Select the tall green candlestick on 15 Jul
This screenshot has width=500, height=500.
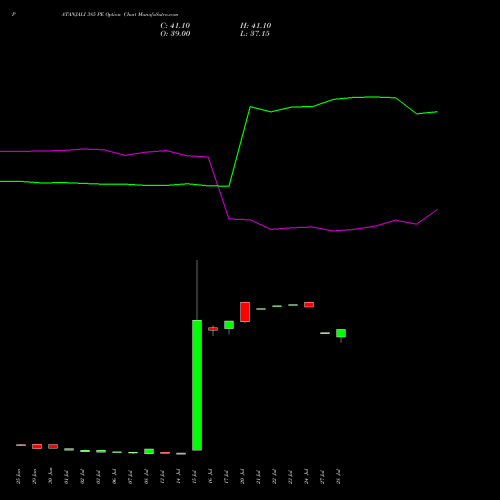pos(197,385)
